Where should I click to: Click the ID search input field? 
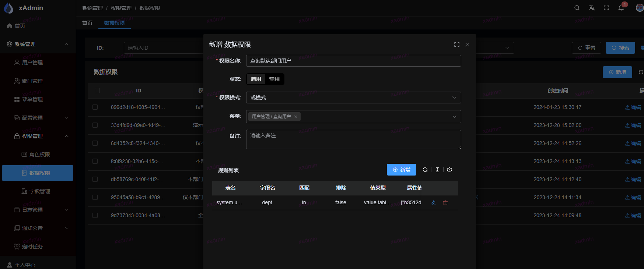(164, 48)
